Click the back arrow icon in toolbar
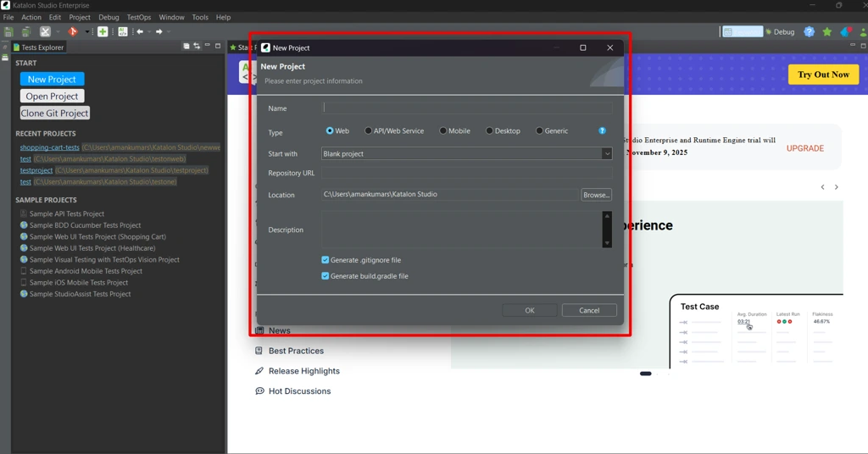868x454 pixels. click(x=141, y=31)
